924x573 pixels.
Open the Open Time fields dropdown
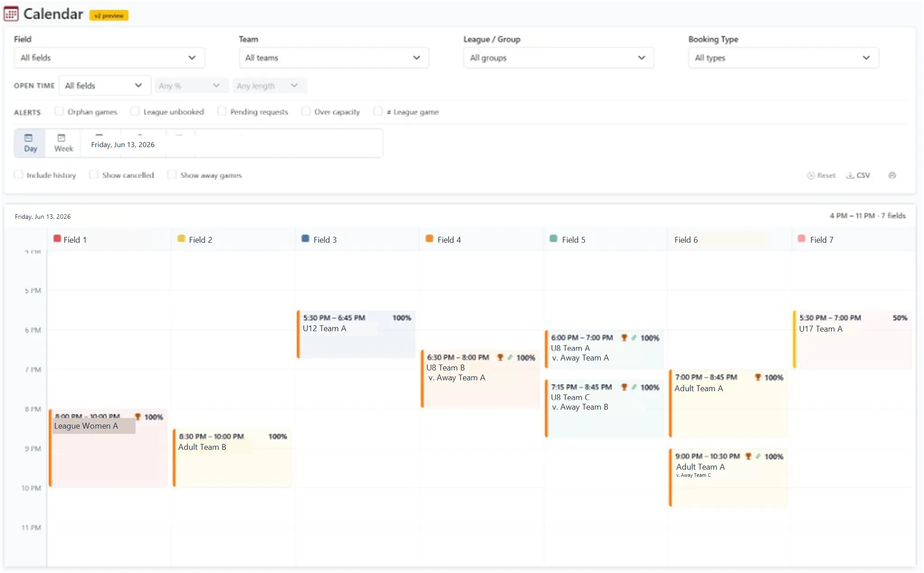tap(105, 86)
